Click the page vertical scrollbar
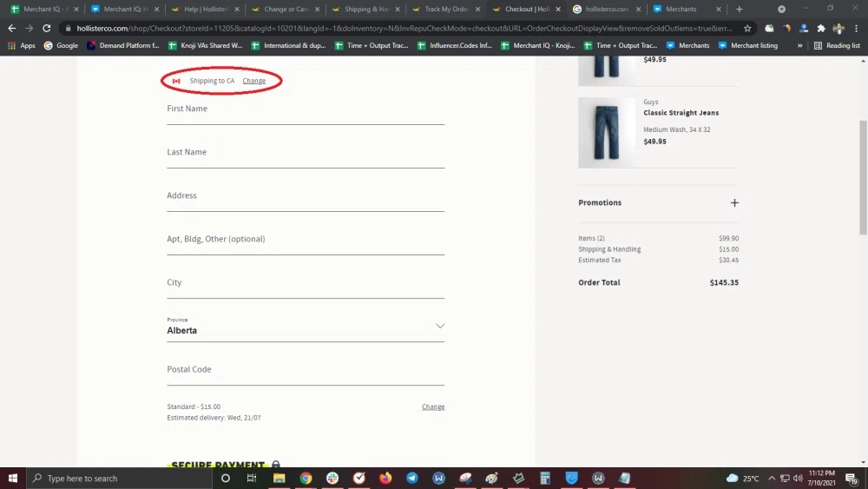Image resolution: width=868 pixels, height=489 pixels. [863, 177]
